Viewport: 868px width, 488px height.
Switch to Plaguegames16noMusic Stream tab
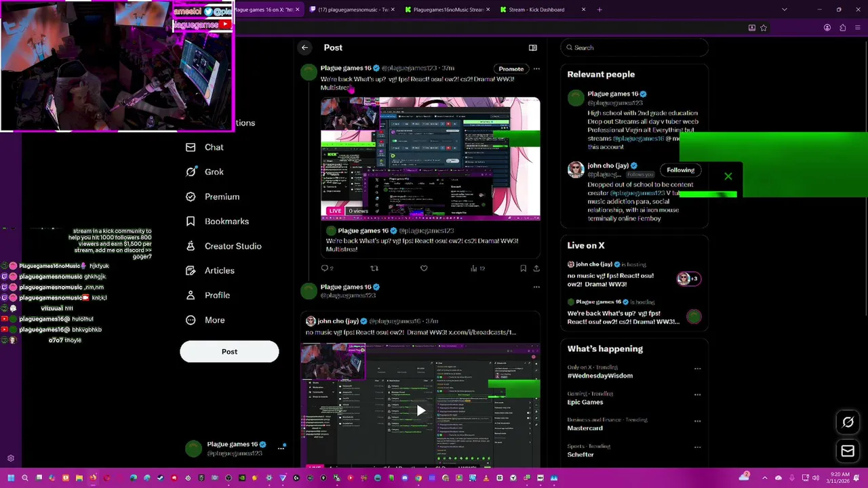coord(447,9)
